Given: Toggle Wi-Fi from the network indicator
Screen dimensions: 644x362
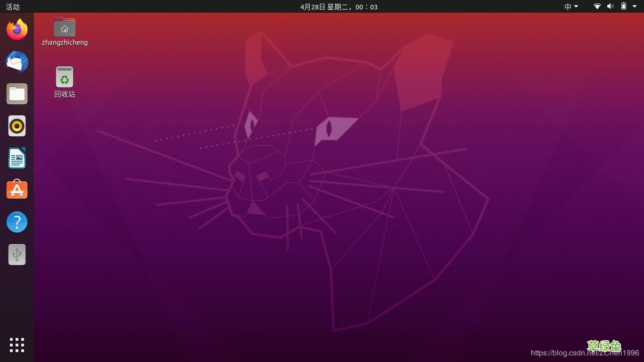Looking at the screenshot, I should pyautogui.click(x=596, y=7).
